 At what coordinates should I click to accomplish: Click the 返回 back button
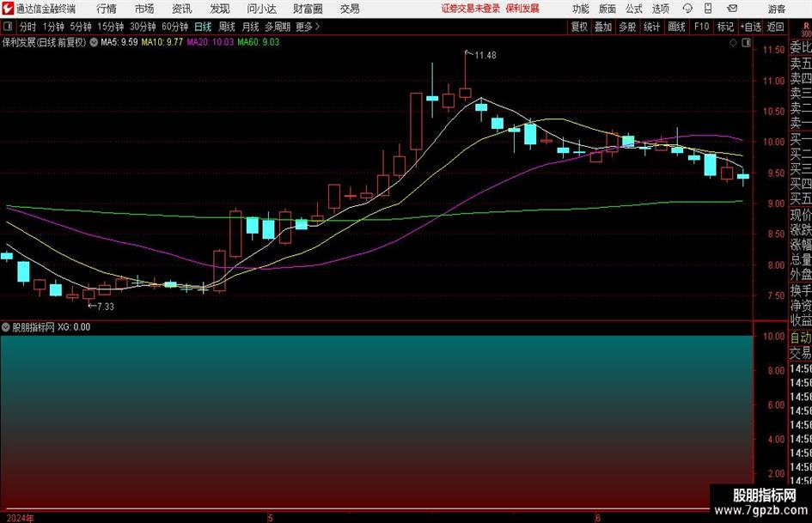(x=775, y=27)
